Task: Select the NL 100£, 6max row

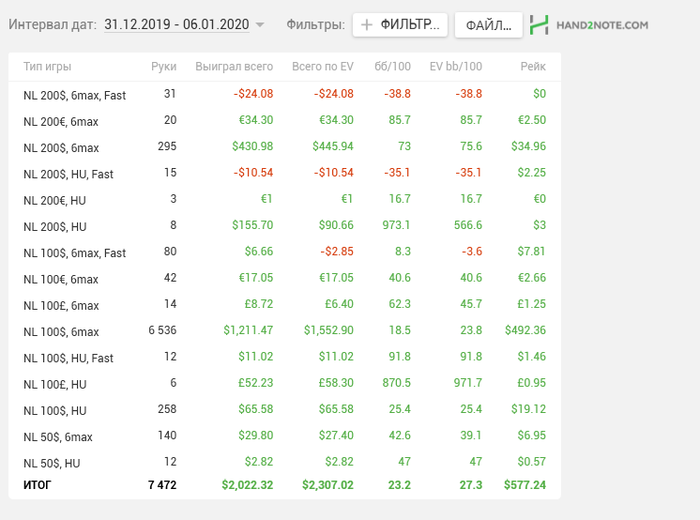Action: [284, 304]
